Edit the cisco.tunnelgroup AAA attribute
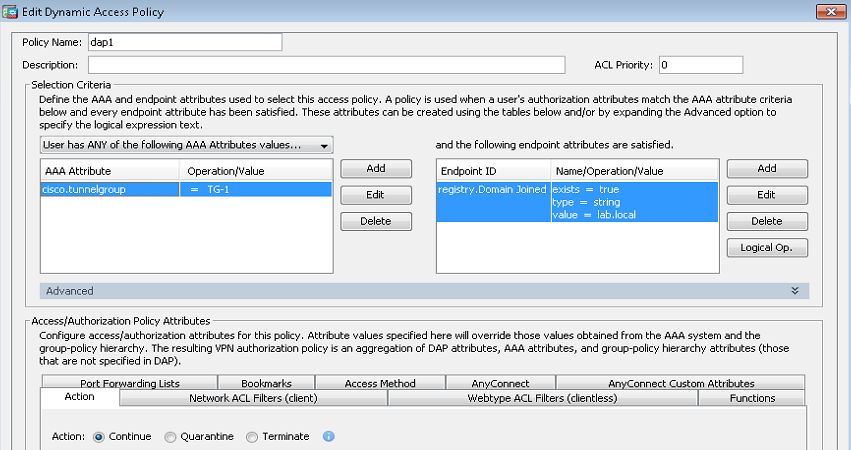The width and height of the screenshot is (851, 450). click(x=377, y=195)
